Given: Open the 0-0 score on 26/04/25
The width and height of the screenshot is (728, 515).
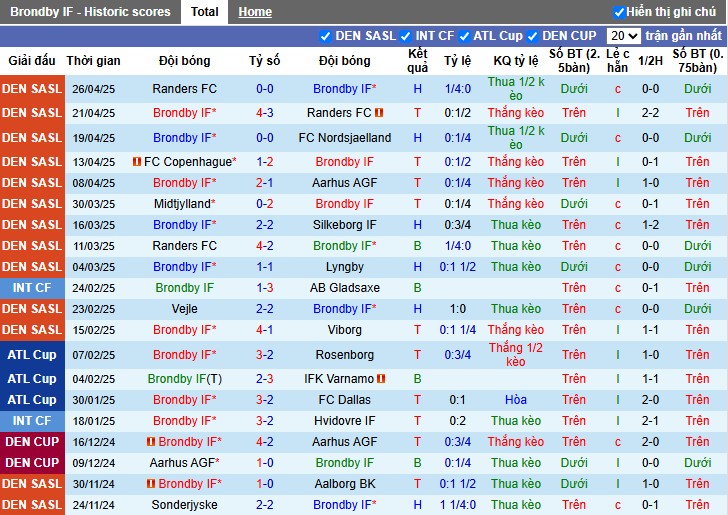Looking at the screenshot, I should (x=265, y=89).
